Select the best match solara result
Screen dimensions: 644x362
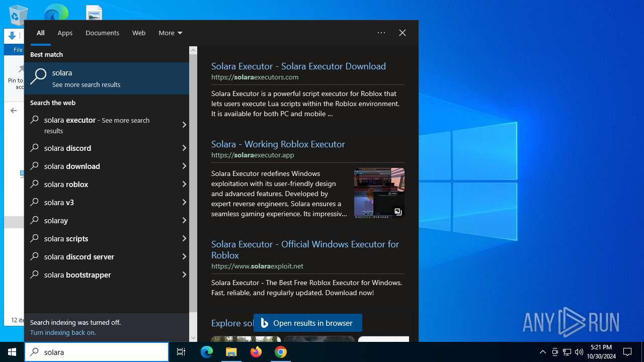pyautogui.click(x=107, y=78)
